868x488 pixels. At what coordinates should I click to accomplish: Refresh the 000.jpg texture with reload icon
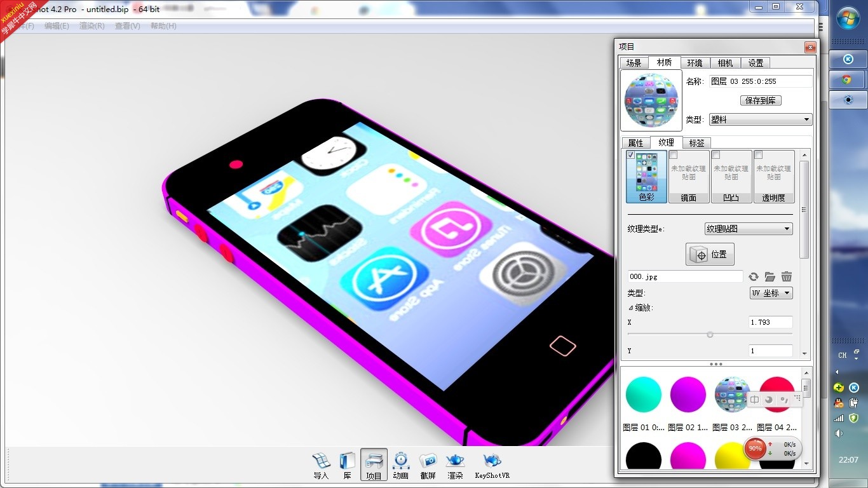click(x=754, y=276)
